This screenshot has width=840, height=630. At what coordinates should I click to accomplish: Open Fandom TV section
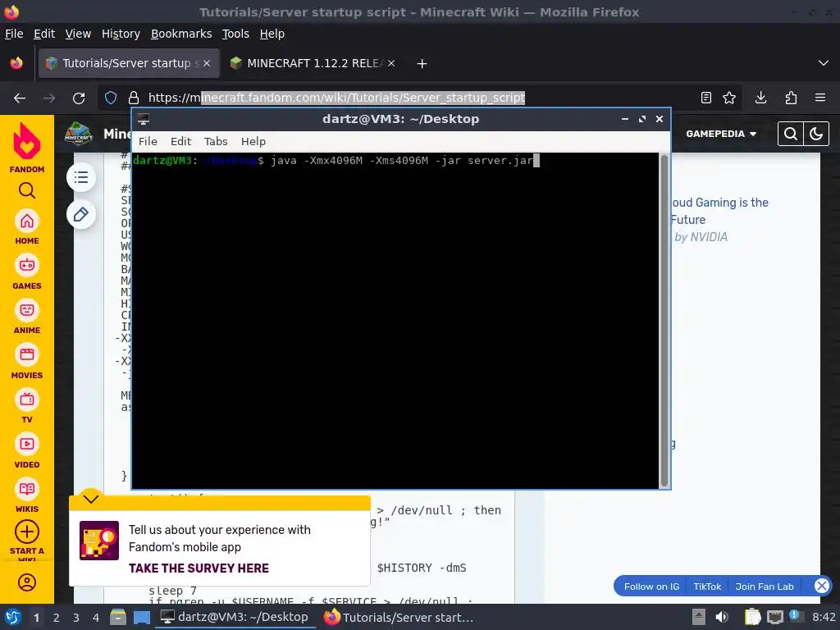click(27, 407)
